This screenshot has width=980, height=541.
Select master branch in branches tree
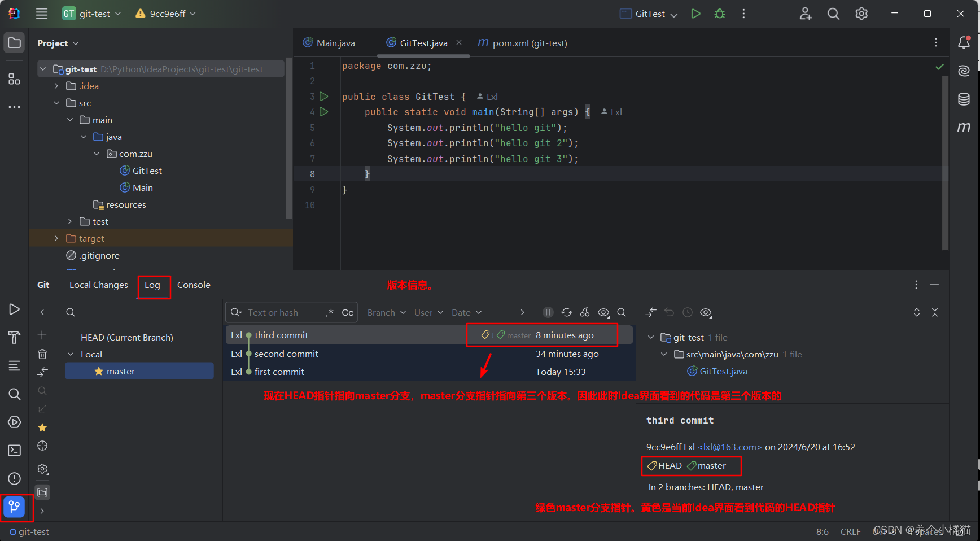tap(139, 371)
